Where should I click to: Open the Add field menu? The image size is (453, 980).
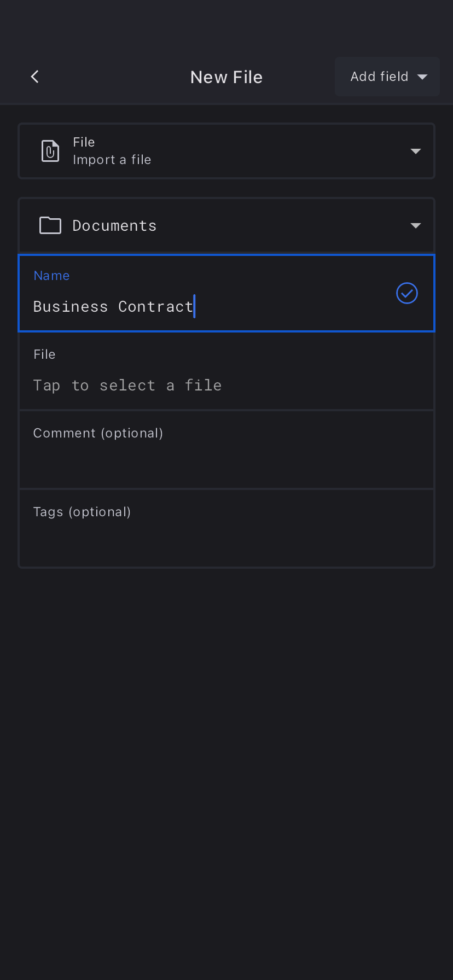(x=379, y=77)
